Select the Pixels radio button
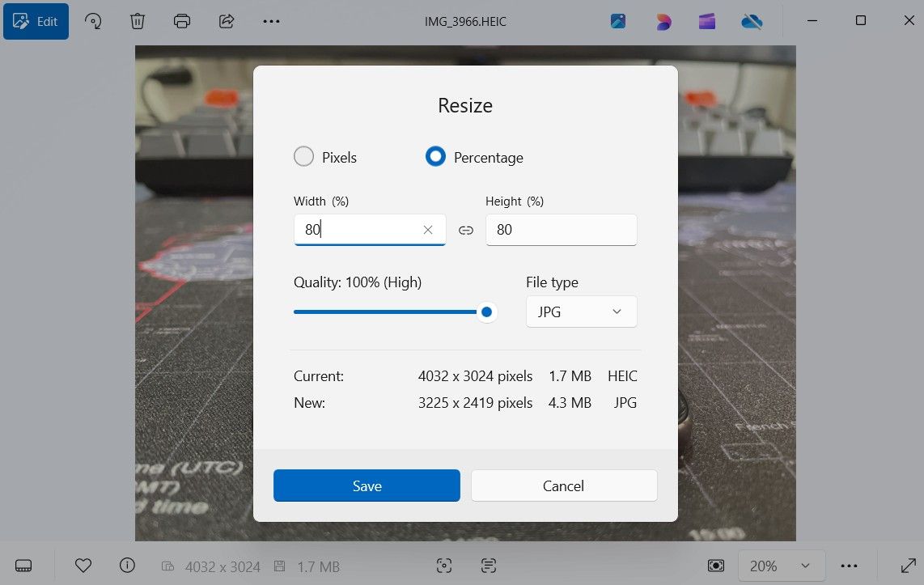Viewport: 924px width, 585px height. pos(304,157)
